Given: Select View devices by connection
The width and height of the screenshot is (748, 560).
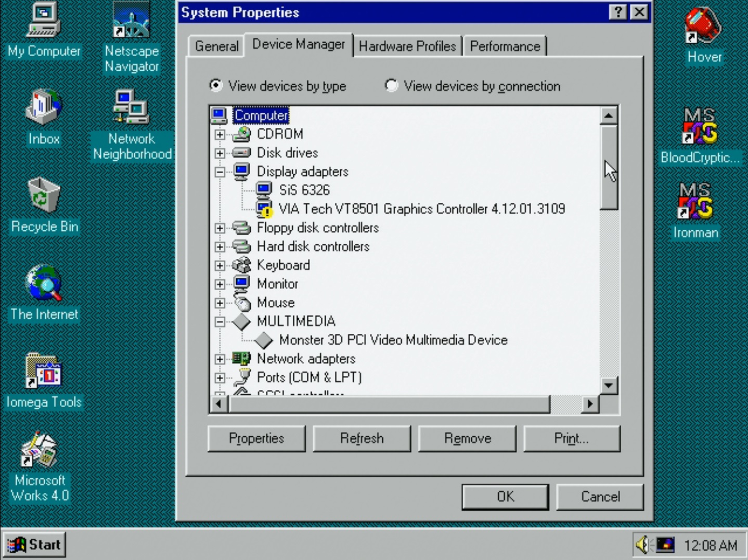Looking at the screenshot, I should [x=391, y=85].
